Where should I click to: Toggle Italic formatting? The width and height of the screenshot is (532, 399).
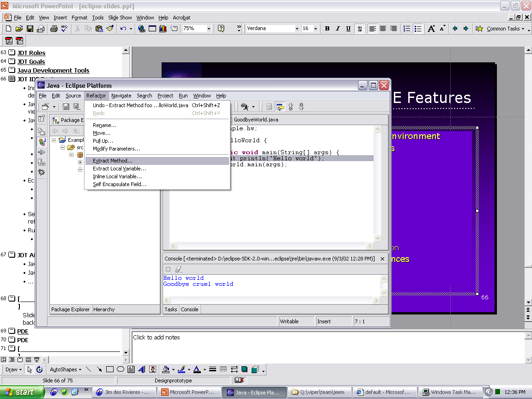pyautogui.click(x=338, y=29)
